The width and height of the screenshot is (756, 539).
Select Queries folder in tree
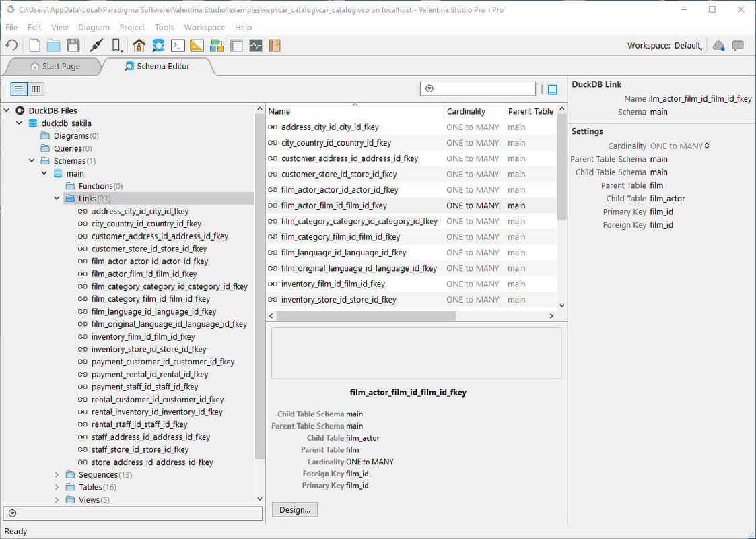coord(67,148)
